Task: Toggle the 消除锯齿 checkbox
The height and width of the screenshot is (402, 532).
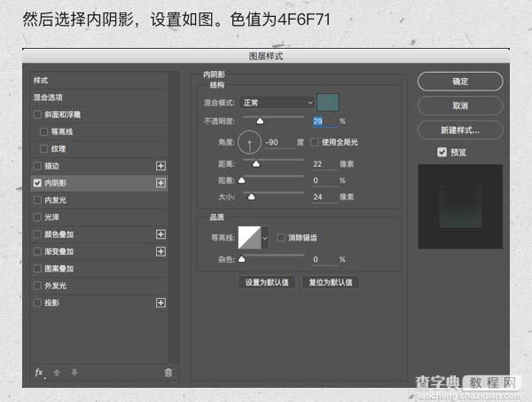Action: pos(281,238)
